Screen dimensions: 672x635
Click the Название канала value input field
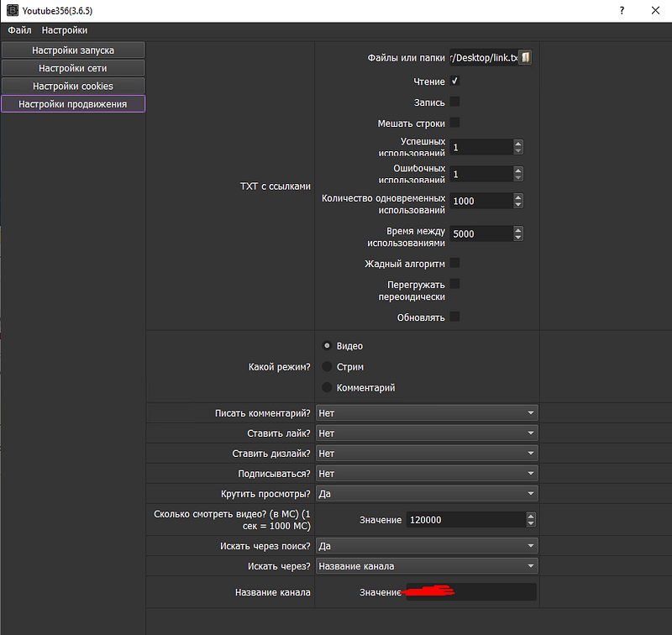pos(471,592)
